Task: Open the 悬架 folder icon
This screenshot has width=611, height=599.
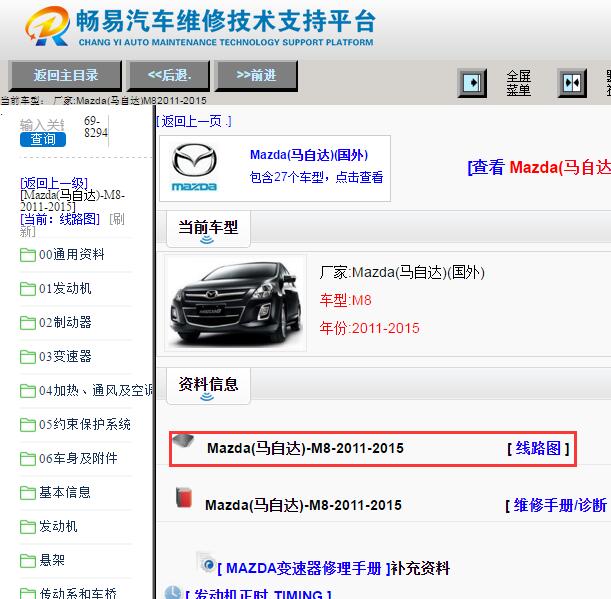Action: 28,561
